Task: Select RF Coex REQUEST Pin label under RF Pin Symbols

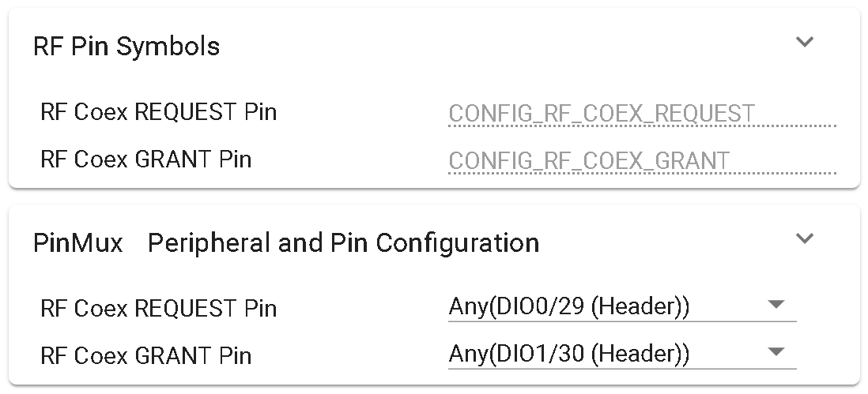Action: pos(158,112)
